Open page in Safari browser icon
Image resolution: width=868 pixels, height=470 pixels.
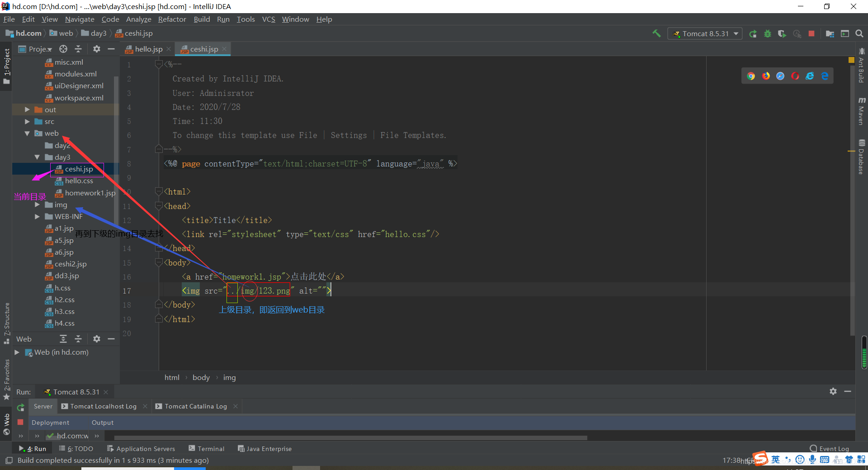point(780,76)
